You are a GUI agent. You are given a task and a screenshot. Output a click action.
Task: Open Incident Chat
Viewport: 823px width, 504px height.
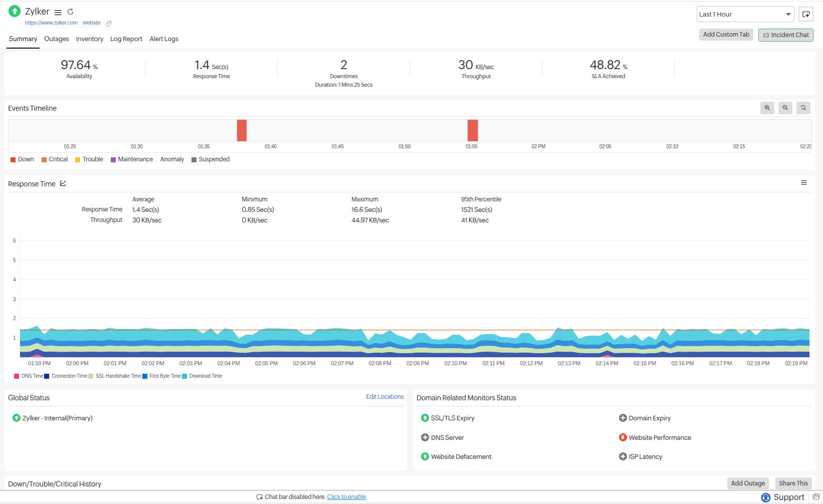785,35
